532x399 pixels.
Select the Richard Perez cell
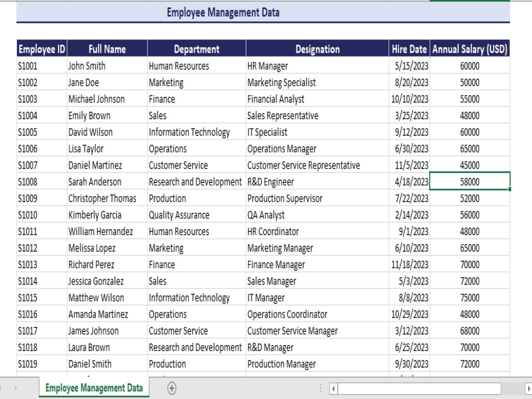tap(107, 264)
